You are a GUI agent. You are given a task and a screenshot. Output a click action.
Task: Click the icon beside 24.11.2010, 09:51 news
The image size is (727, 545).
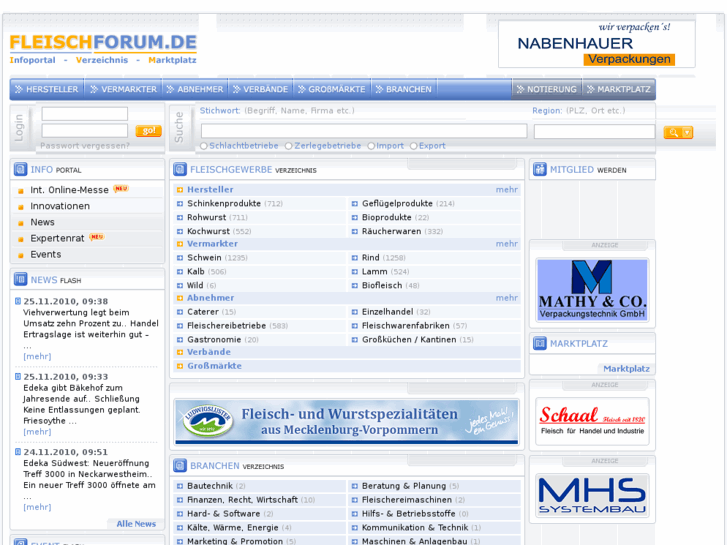[18, 452]
